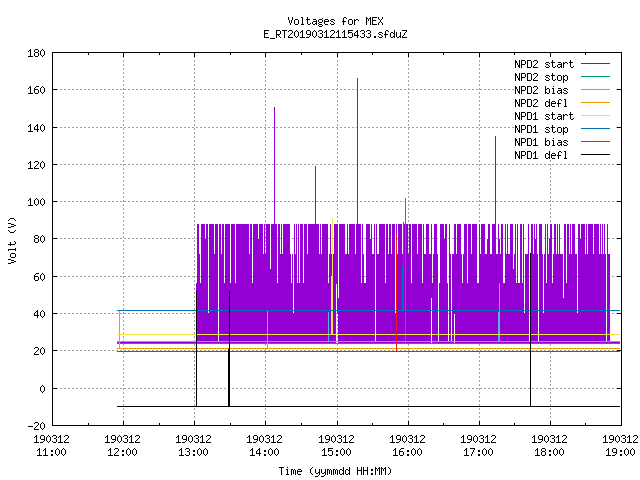This screenshot has height=480, width=640.
Task: Click the red NPD1 bias legend line
Action: coord(596,142)
